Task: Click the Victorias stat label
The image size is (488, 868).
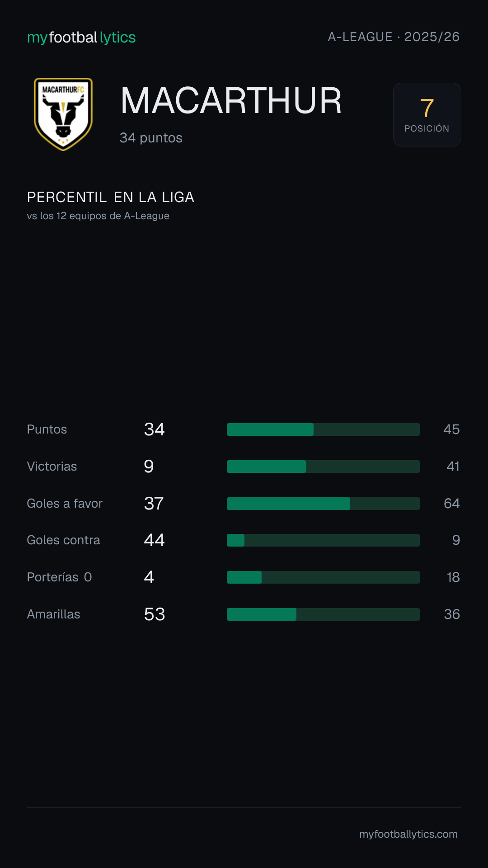Action: pyautogui.click(x=52, y=467)
